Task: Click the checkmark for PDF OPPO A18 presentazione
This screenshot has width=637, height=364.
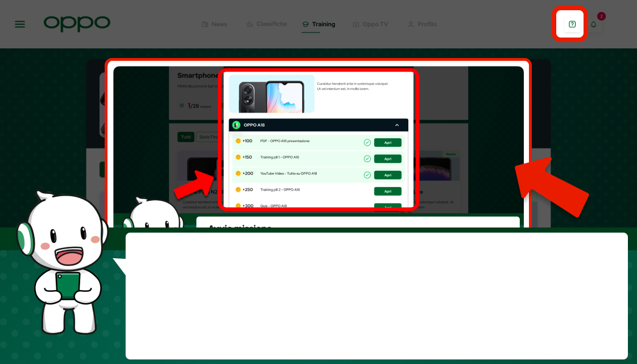Action: (367, 142)
